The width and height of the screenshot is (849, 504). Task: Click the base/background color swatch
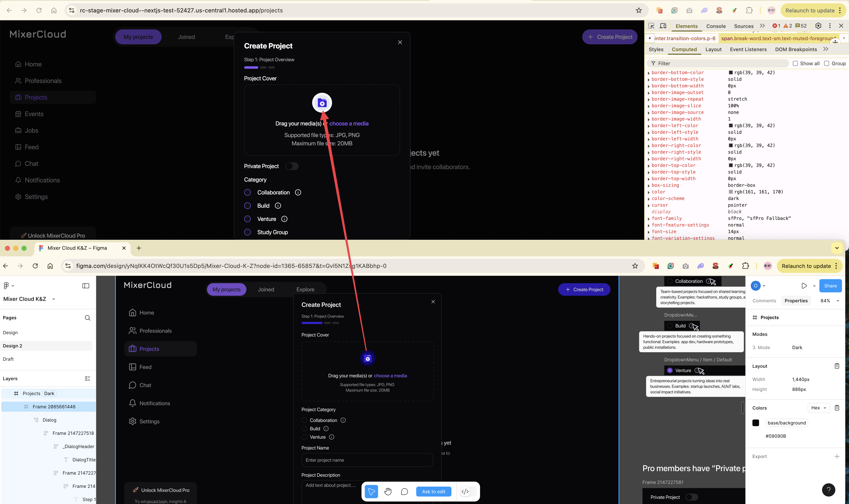pos(756,423)
